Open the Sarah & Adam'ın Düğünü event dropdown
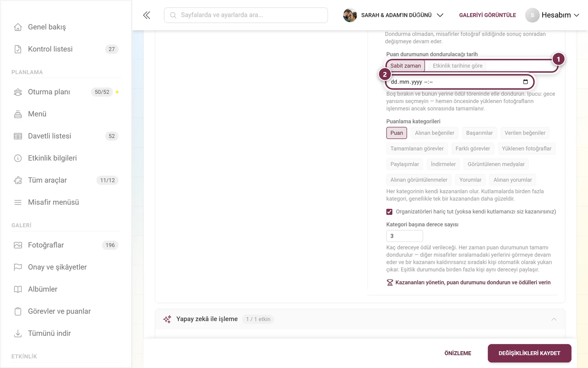This screenshot has width=588, height=368. pos(393,15)
